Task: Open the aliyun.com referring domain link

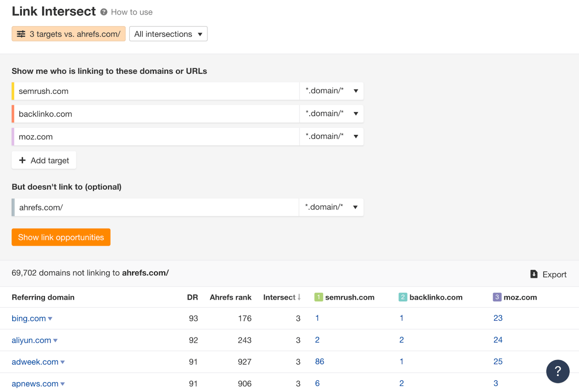Action: 31,340
